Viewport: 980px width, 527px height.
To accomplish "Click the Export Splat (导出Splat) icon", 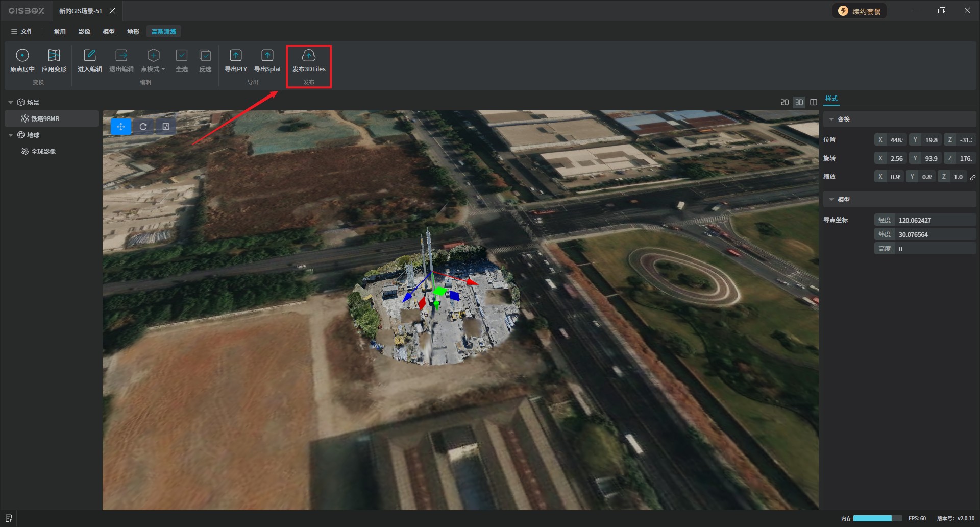I will (267, 56).
